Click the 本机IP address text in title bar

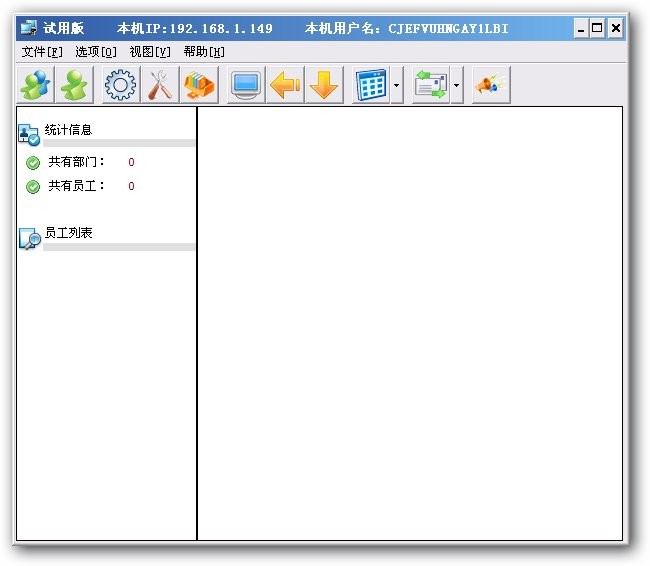pos(195,28)
